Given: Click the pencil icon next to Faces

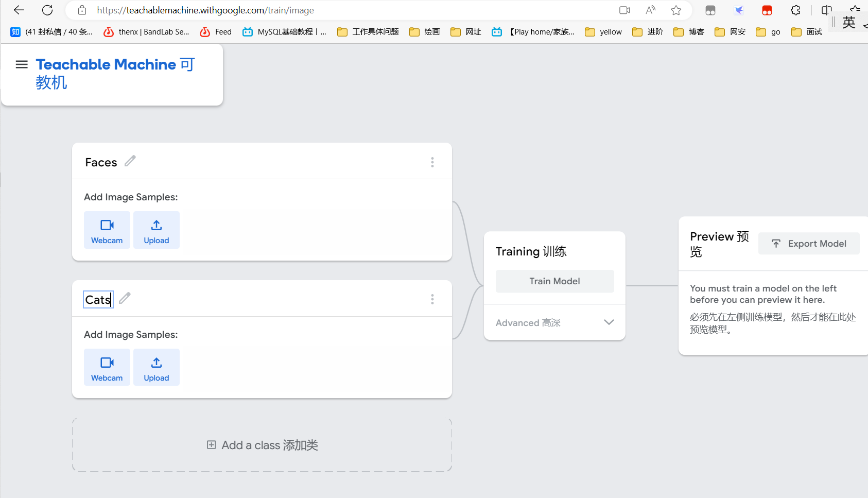Looking at the screenshot, I should coord(130,161).
